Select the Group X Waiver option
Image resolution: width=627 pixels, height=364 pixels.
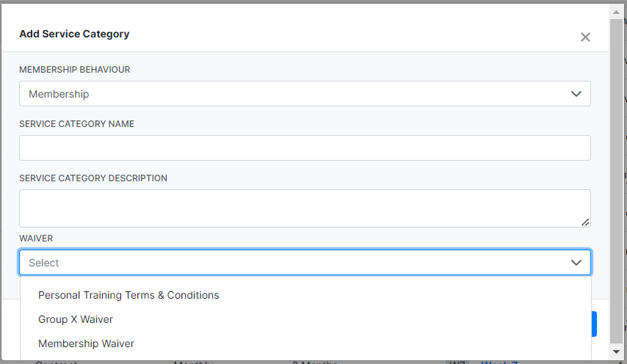coord(76,319)
